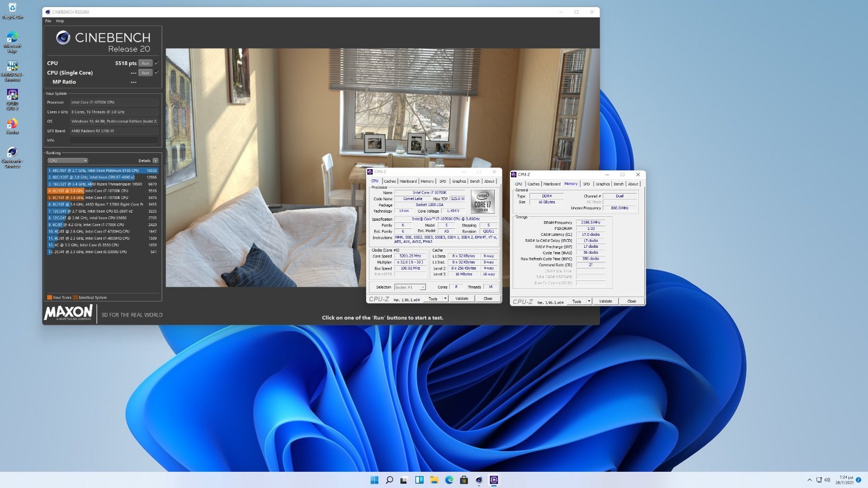
Task: Click Tools button in right CPU-Z window
Action: [x=577, y=301]
